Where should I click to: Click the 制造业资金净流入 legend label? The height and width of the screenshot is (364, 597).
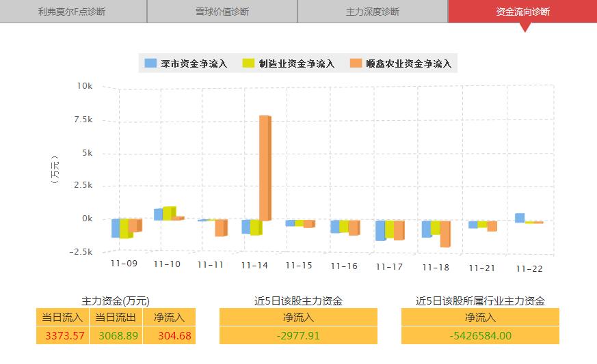[297, 64]
